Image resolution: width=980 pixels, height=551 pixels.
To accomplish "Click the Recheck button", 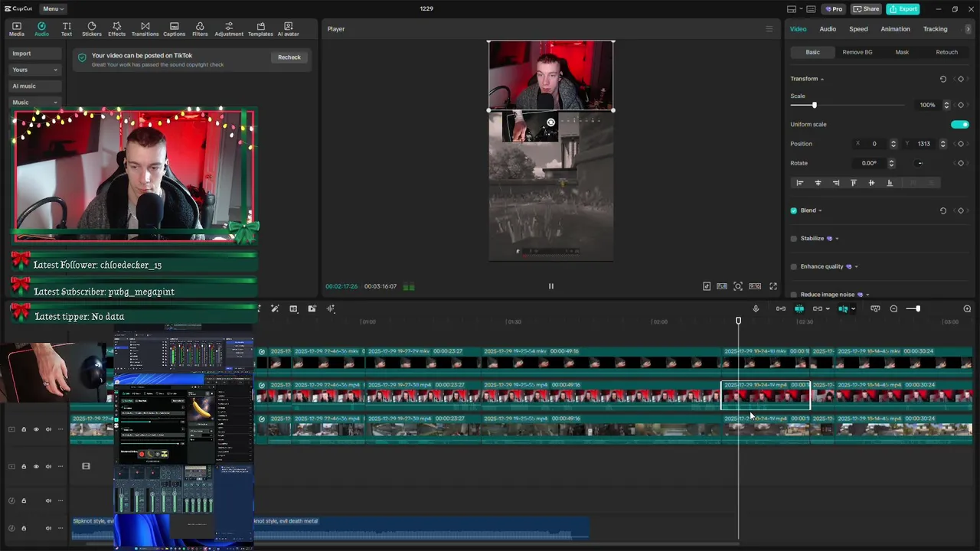I will coord(289,57).
